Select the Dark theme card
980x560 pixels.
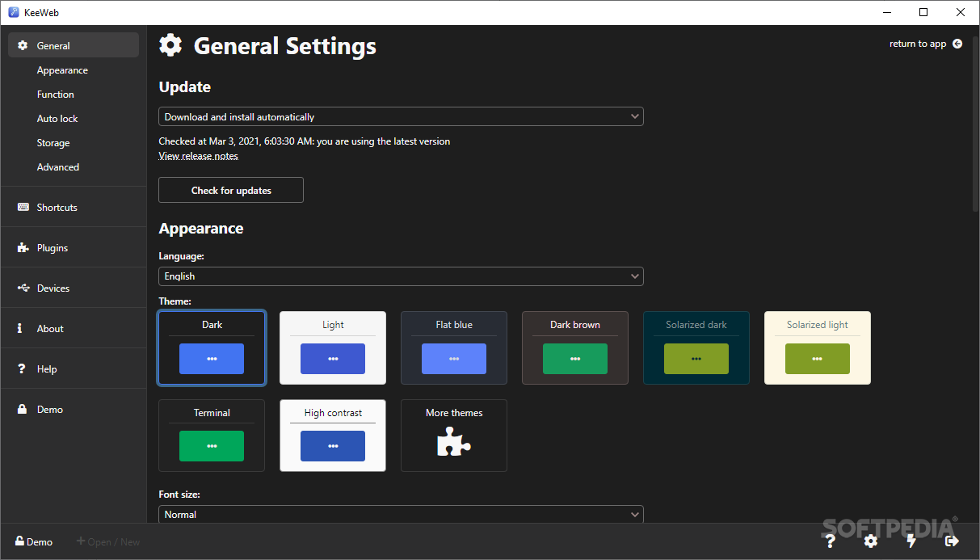[212, 347]
